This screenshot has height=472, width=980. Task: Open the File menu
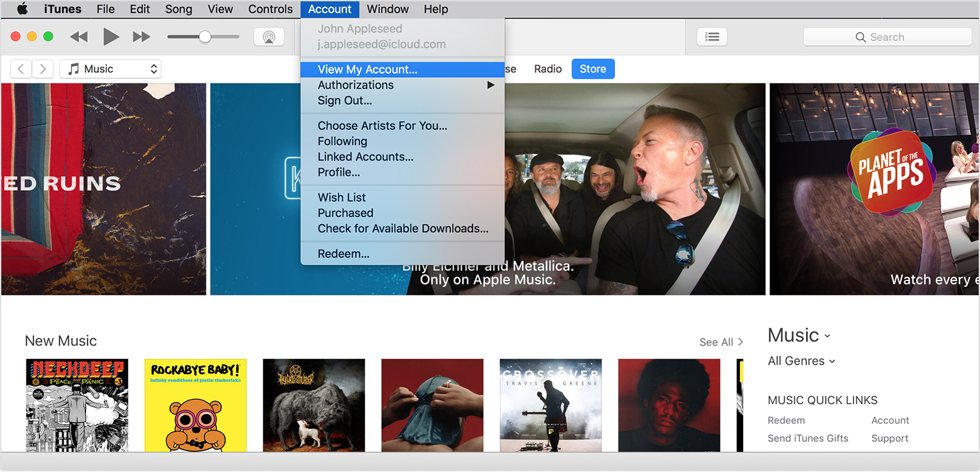pyautogui.click(x=106, y=9)
